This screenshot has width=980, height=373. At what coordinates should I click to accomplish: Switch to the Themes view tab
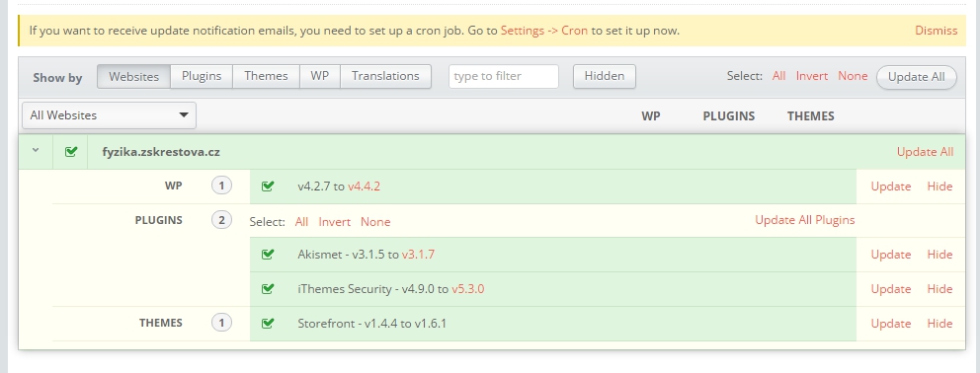tap(267, 76)
